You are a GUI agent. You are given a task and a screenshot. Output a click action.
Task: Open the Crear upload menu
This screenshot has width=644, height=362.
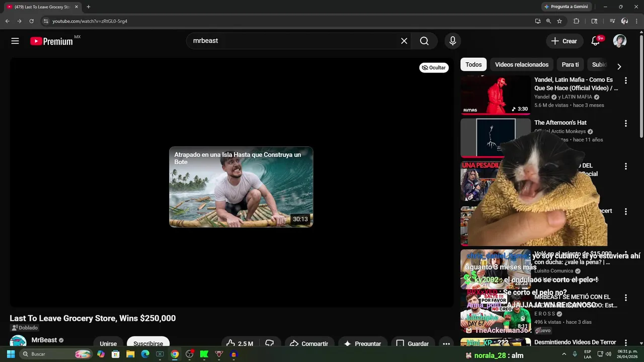(564, 41)
